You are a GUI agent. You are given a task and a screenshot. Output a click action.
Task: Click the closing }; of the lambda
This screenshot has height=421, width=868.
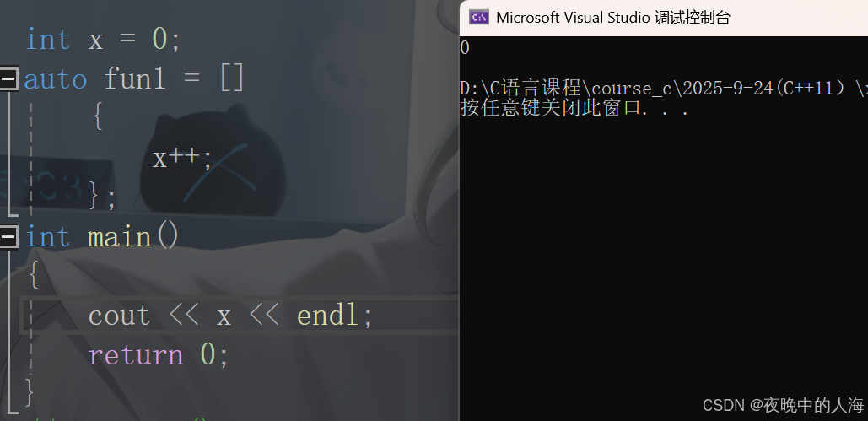pos(102,197)
